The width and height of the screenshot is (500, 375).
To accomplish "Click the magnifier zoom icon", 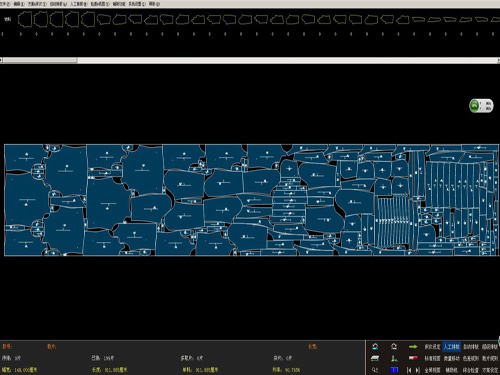I will point(375,370).
